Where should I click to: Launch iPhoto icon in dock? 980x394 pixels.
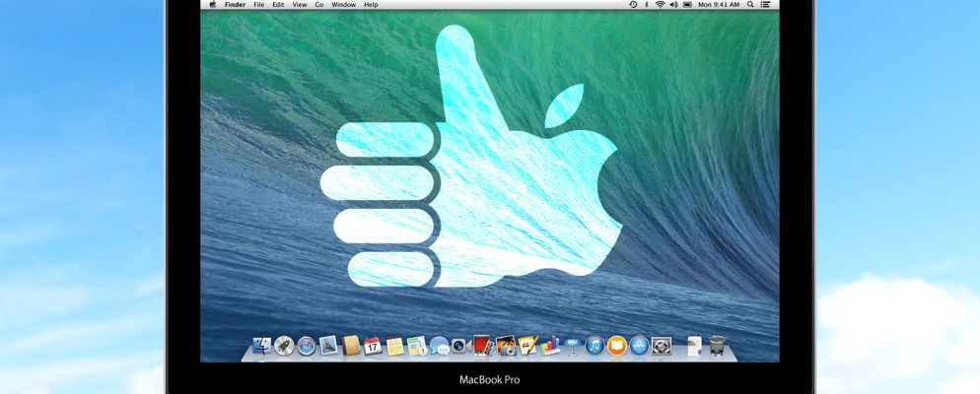pos(505,346)
